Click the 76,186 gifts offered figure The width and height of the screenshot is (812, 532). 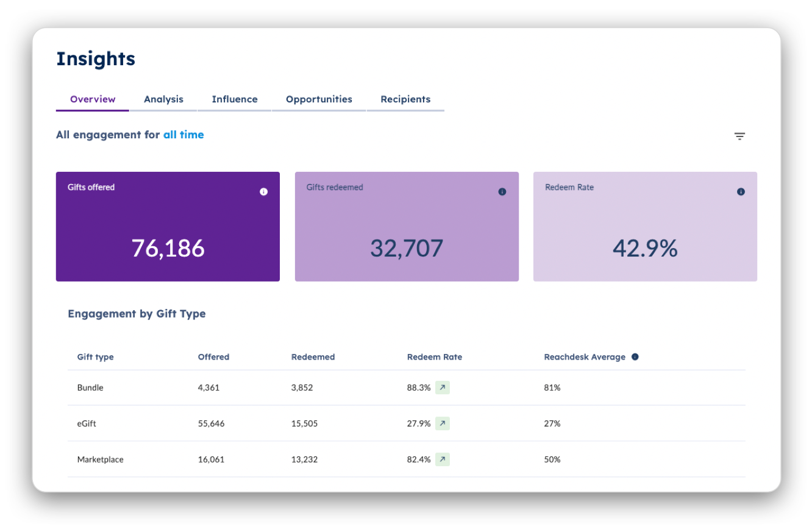coord(168,248)
